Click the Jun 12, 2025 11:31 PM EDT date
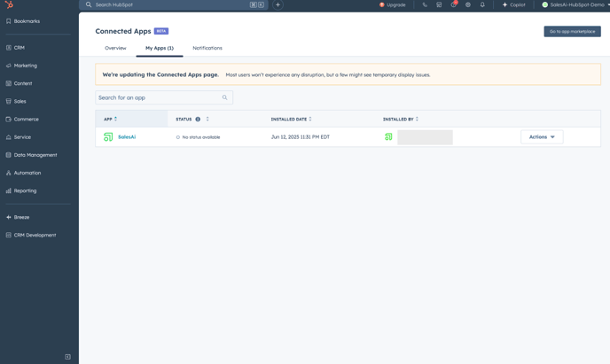Viewport: 610px width, 364px height. click(300, 136)
